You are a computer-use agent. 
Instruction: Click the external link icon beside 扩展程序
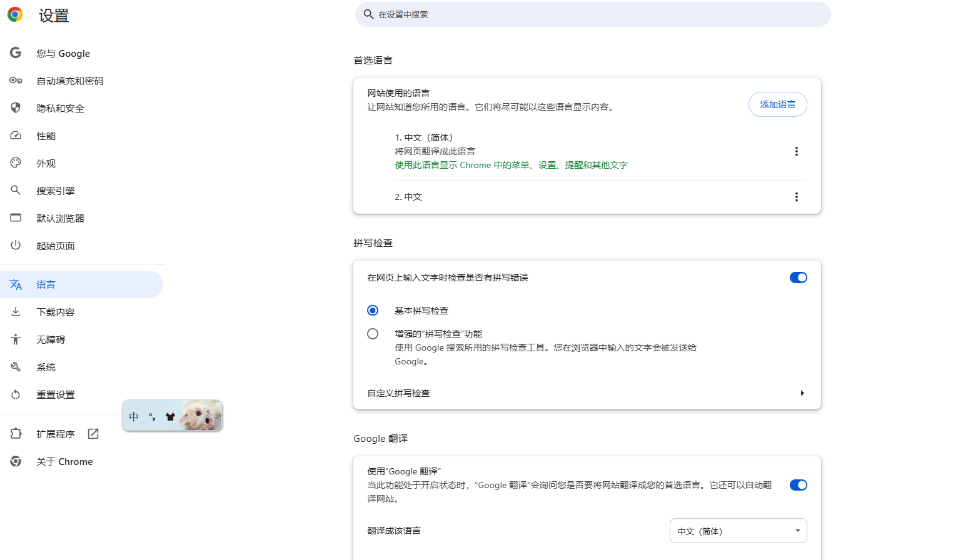[93, 434]
